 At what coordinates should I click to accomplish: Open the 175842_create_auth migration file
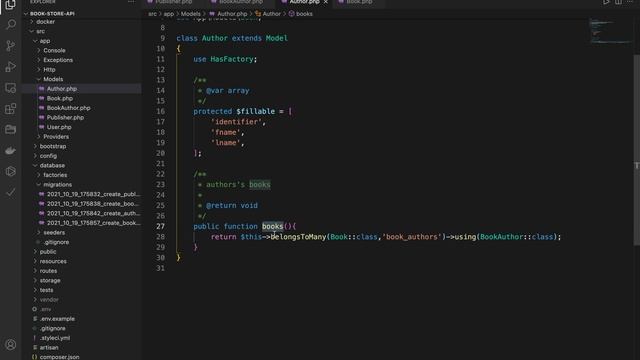pos(93,213)
